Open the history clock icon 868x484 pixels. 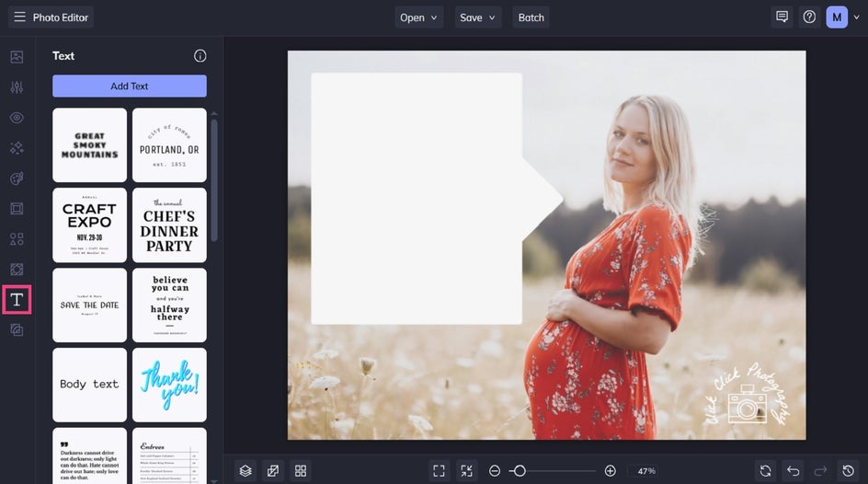848,471
